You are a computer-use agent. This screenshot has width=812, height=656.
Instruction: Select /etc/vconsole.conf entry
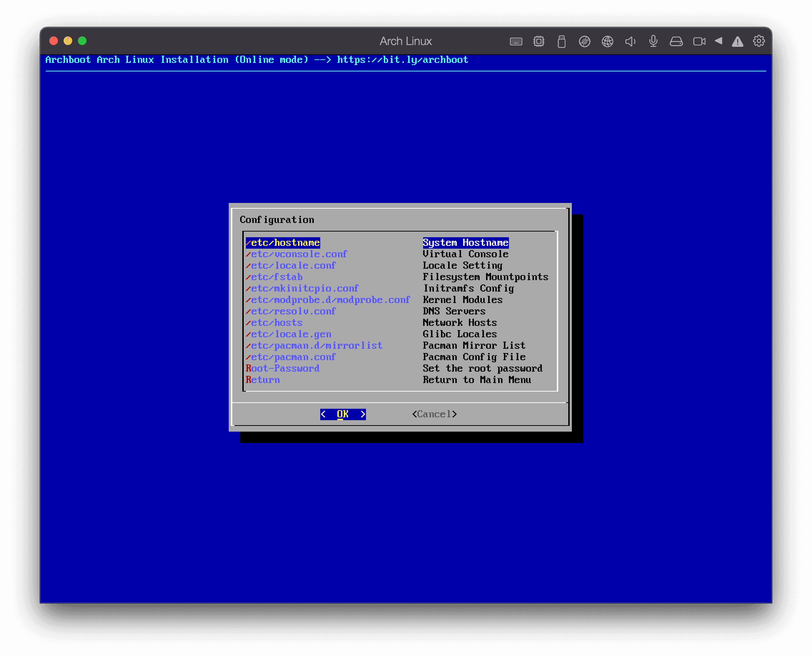[x=296, y=254]
